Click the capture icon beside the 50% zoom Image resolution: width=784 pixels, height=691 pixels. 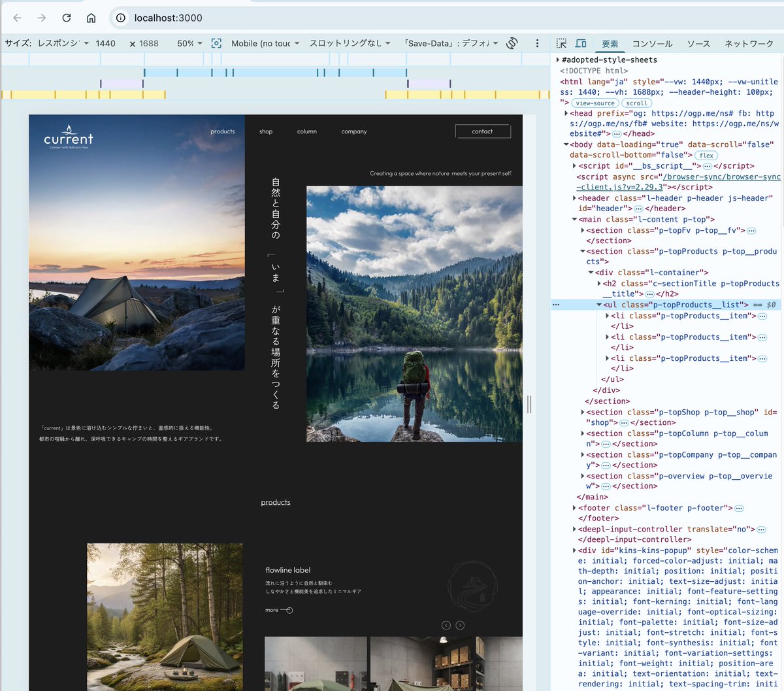pos(216,43)
